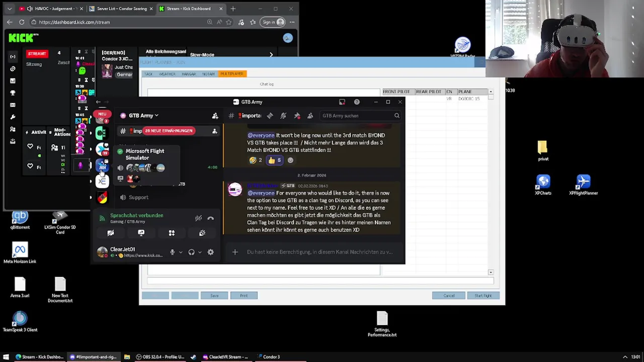Open ClearJet01 user profile avatar
This screenshot has width=644, height=362.
pyautogui.click(x=102, y=252)
